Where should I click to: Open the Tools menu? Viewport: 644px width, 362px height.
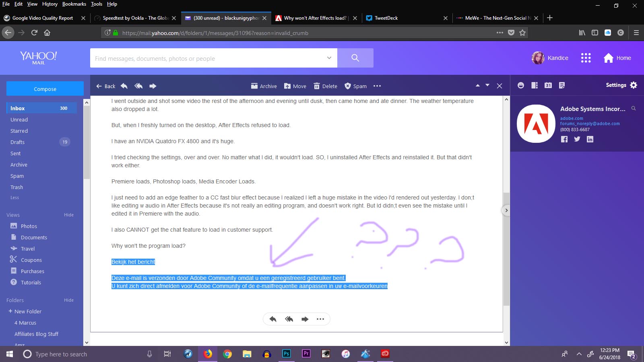point(97,4)
